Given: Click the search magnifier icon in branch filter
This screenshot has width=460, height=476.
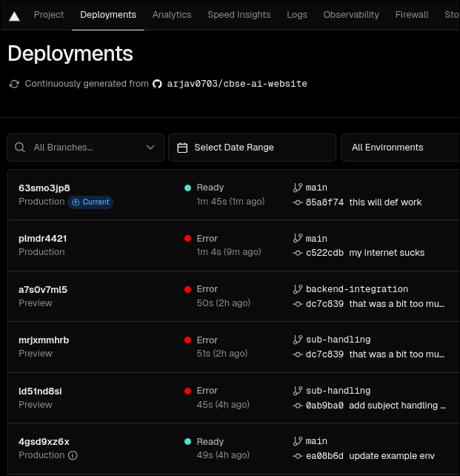Looking at the screenshot, I should click(x=20, y=148).
